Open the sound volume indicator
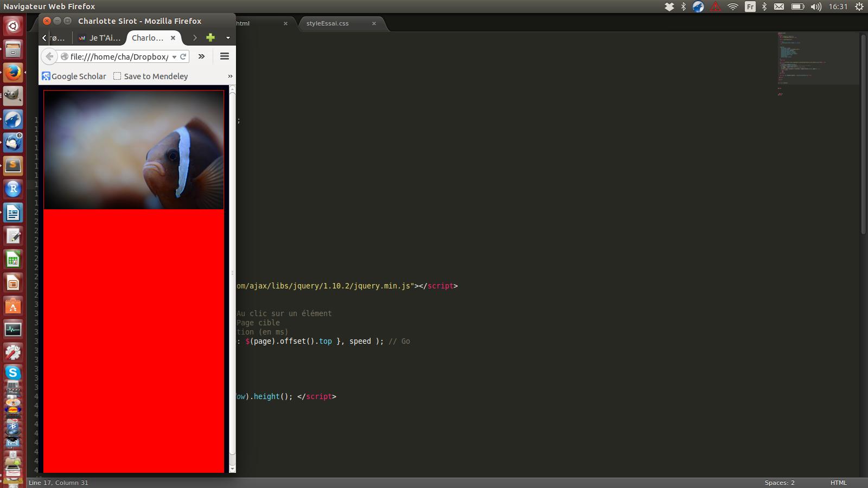This screenshot has width=868, height=488. point(816,7)
